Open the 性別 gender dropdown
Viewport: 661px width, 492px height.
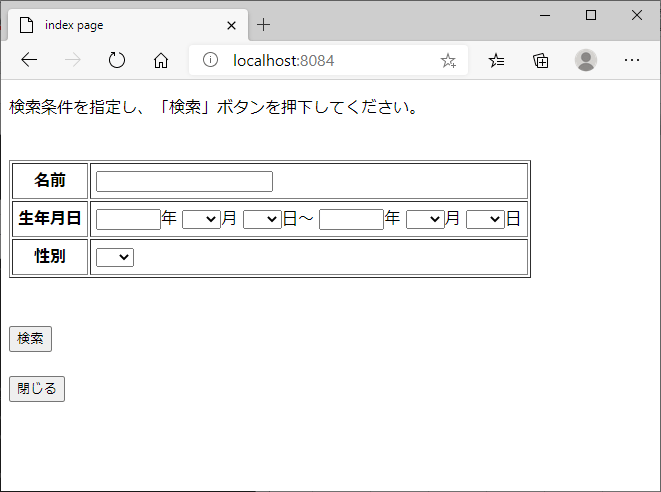[115, 258]
